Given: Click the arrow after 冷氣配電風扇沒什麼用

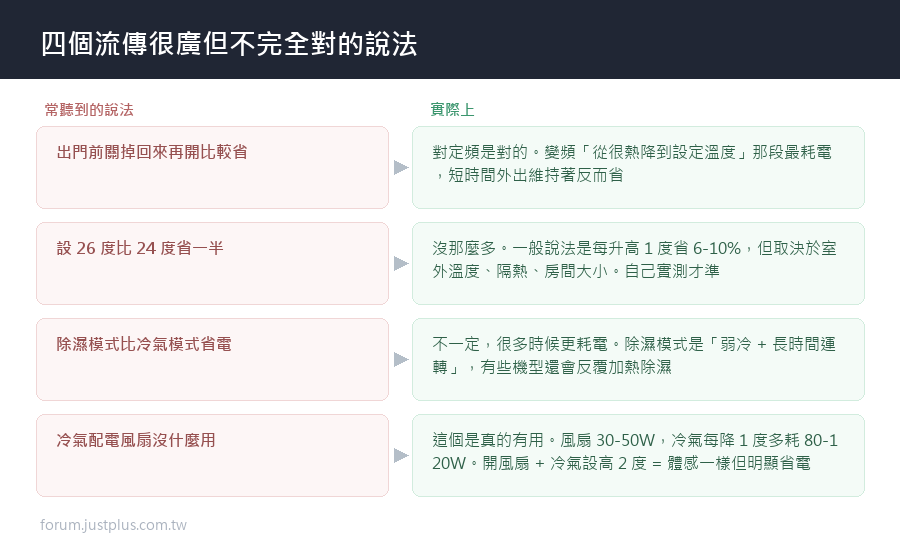Looking at the screenshot, I should (401, 455).
